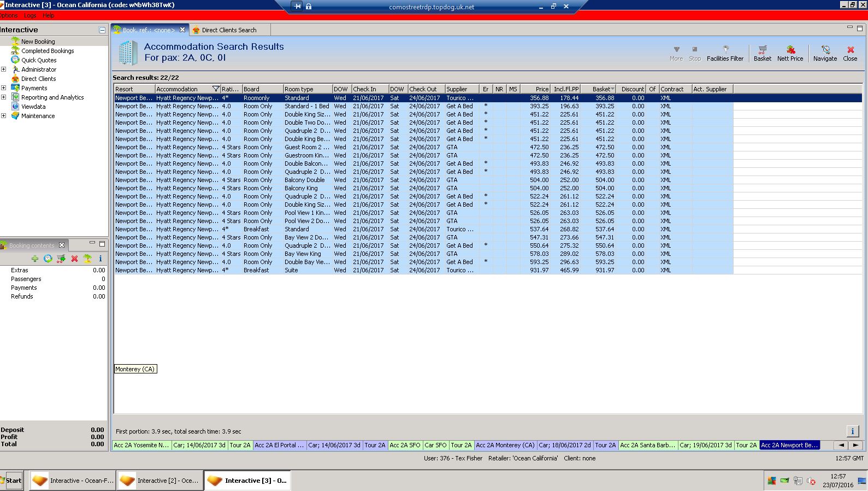
Task: Expand the Maintenance tree node
Action: click(x=4, y=116)
